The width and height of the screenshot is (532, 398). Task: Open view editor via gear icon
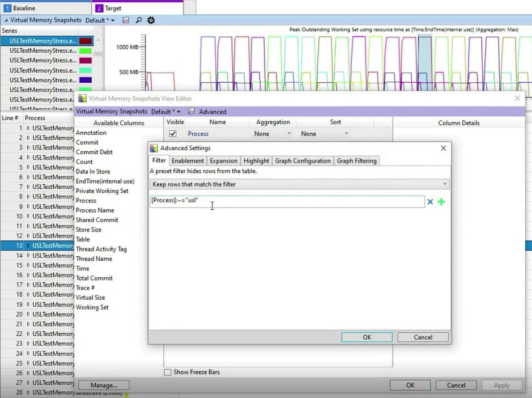151,20
